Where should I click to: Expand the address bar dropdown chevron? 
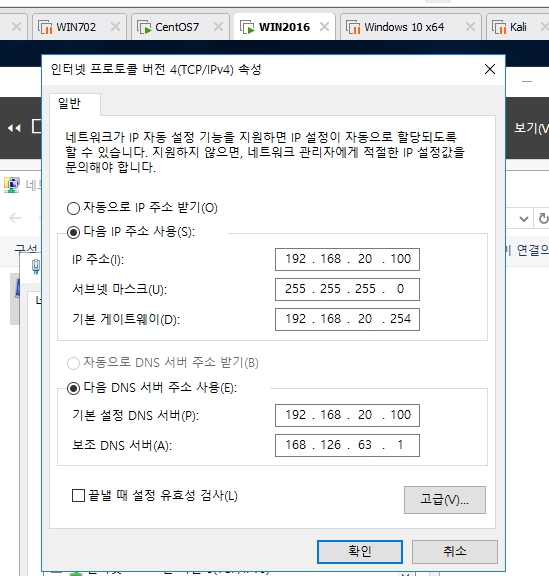[x=524, y=219]
